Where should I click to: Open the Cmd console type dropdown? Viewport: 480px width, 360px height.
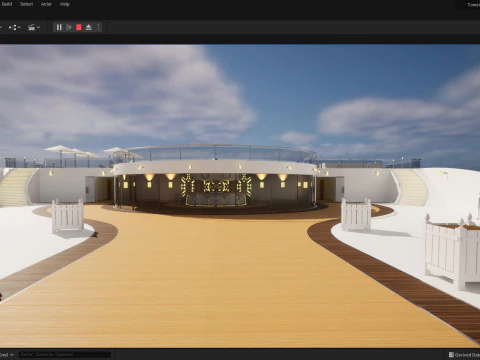(7, 354)
